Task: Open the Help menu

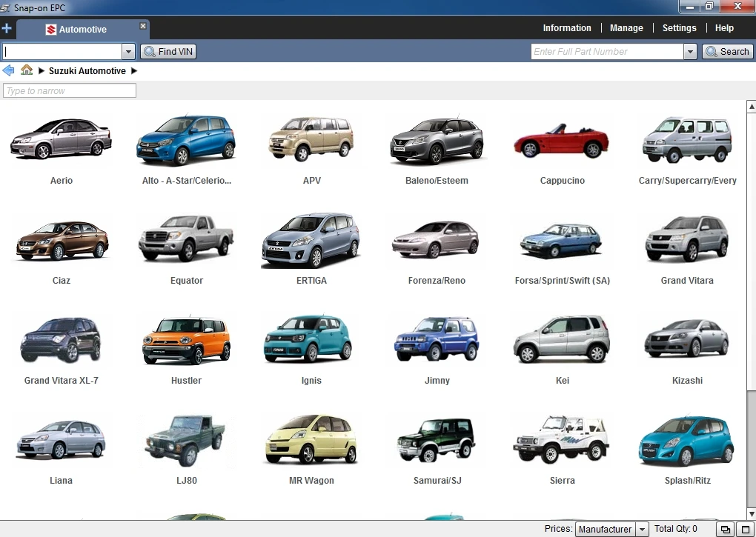Action: (724, 27)
